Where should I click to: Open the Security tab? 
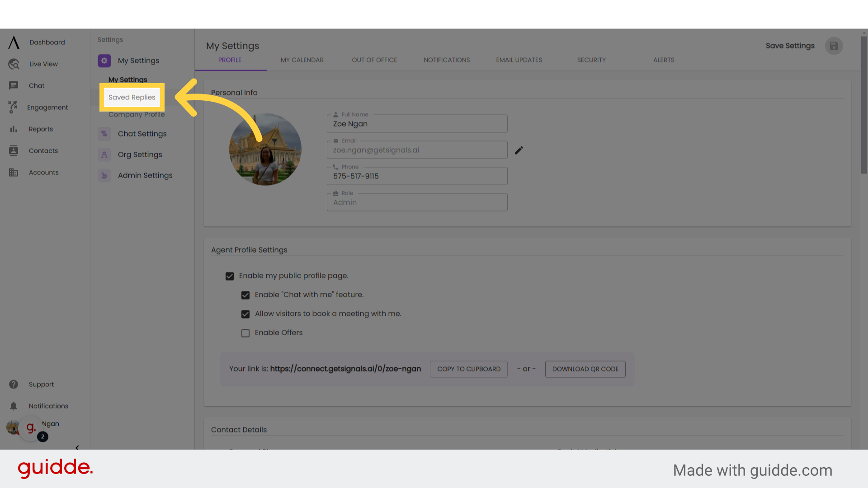pyautogui.click(x=591, y=60)
